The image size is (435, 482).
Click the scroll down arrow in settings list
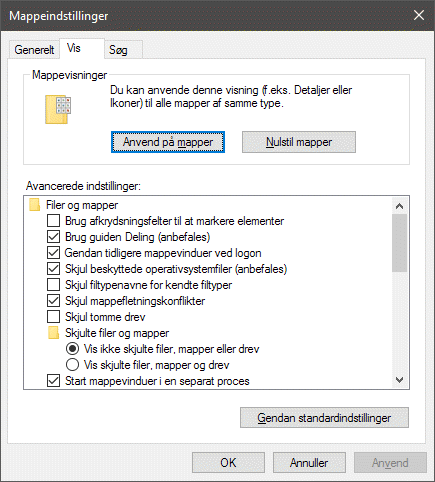399,380
